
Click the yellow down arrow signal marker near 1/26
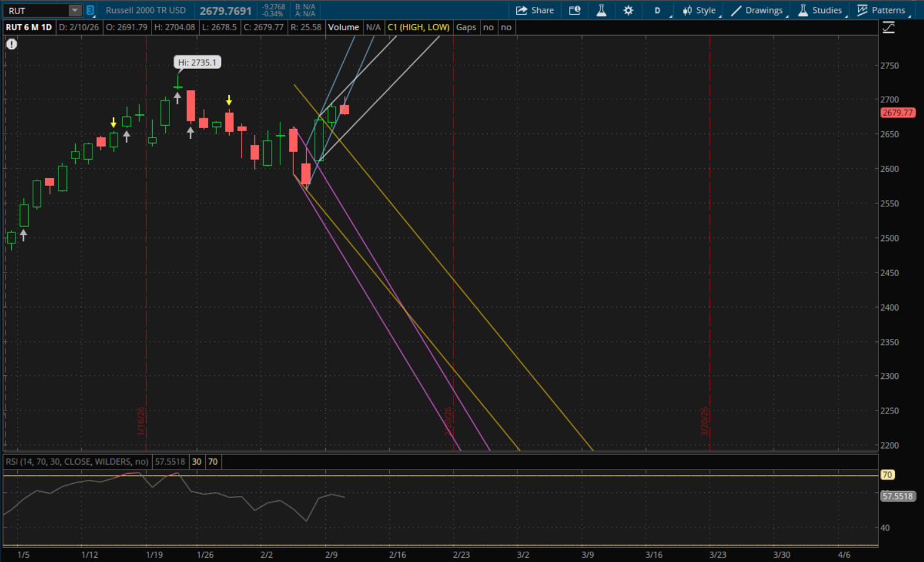coord(229,100)
